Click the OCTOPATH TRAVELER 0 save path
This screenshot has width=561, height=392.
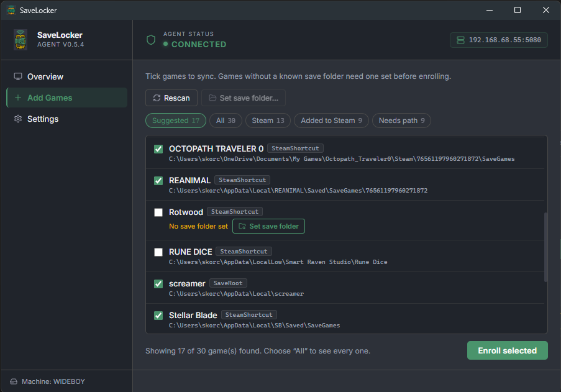[342, 159]
